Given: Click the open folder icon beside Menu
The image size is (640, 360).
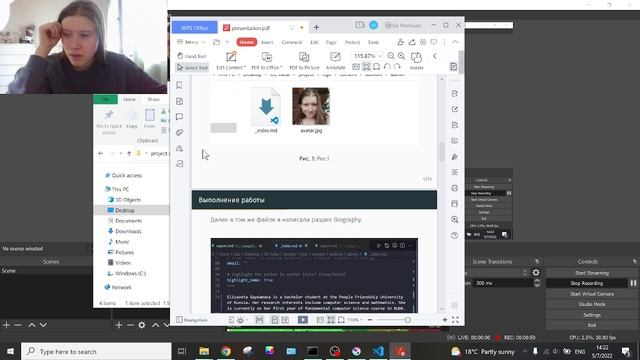Looking at the screenshot, I should (x=217, y=42).
